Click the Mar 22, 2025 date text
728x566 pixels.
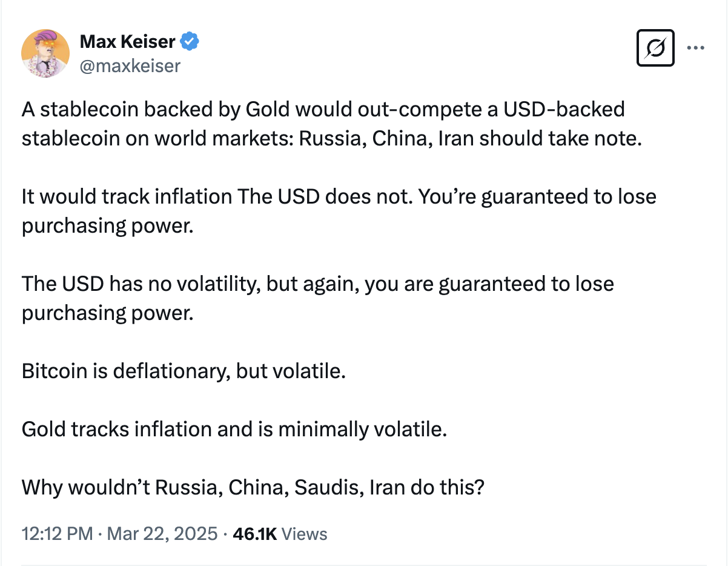point(161,534)
